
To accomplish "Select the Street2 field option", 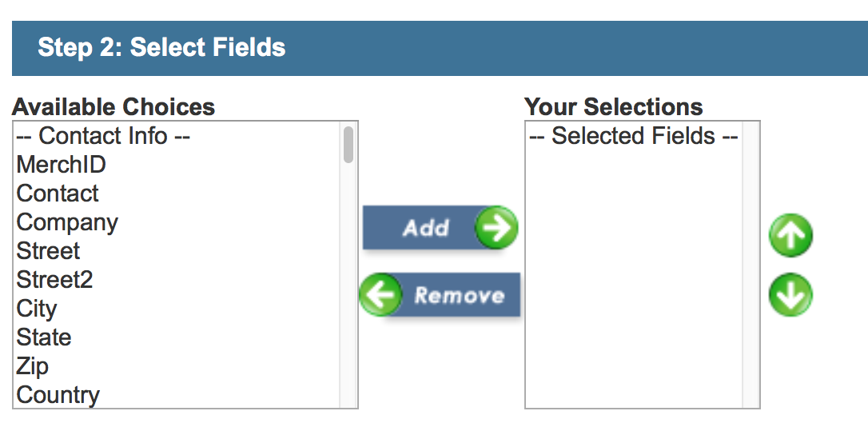I will 54,280.
